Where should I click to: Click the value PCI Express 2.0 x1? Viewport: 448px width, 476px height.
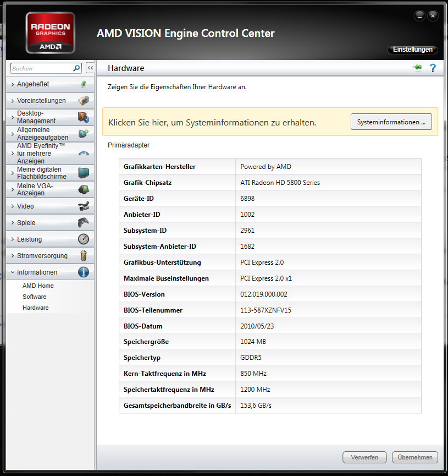coord(266,278)
